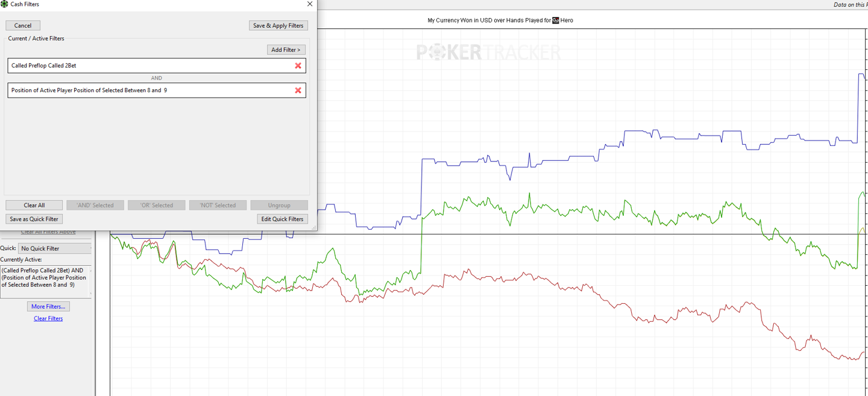Click the Hero player icon in chart title

pyautogui.click(x=555, y=20)
